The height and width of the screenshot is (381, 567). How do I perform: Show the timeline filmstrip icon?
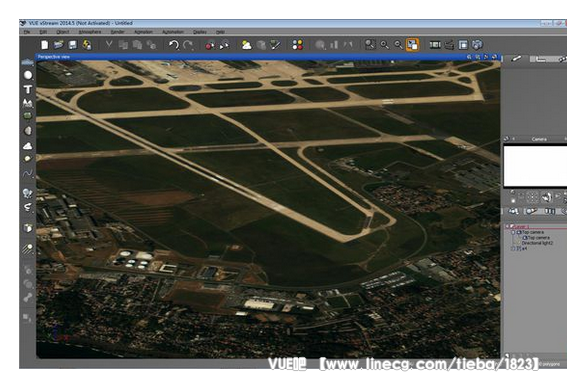coord(435,45)
